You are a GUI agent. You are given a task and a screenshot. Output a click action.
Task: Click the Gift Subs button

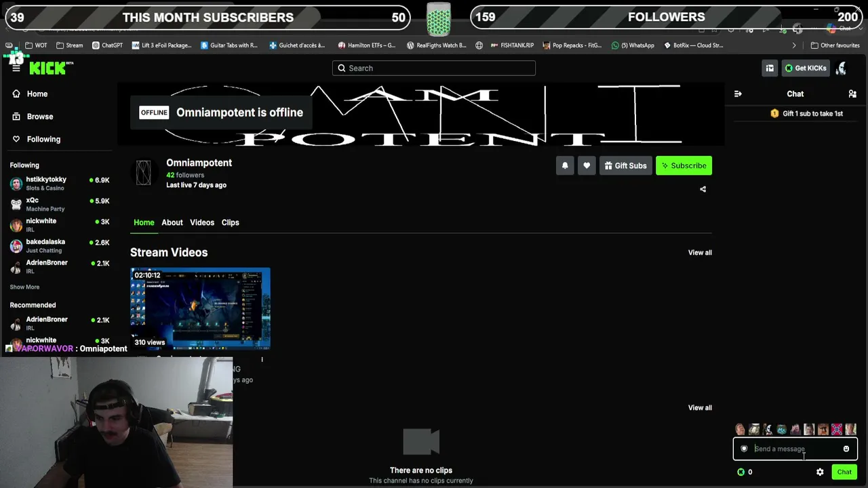pos(625,165)
